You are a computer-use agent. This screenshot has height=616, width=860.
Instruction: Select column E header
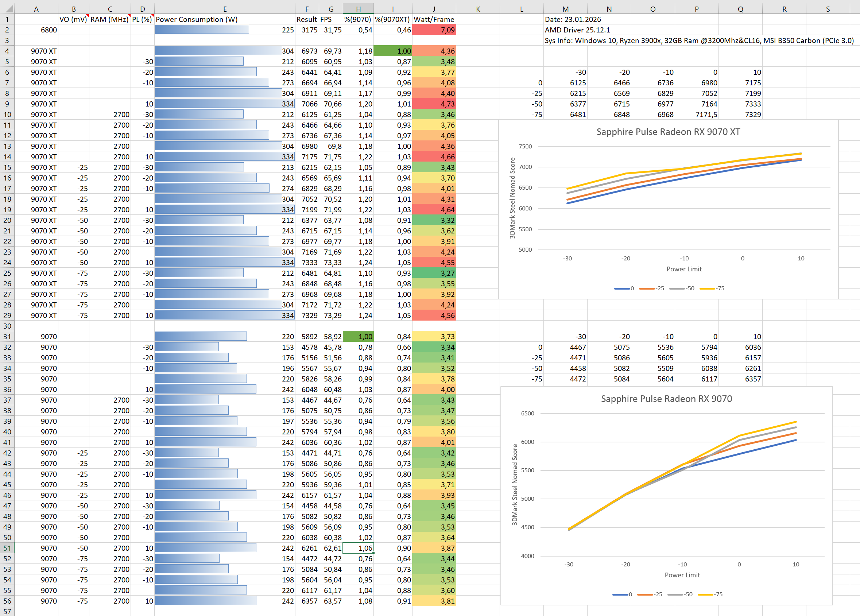[224, 9]
